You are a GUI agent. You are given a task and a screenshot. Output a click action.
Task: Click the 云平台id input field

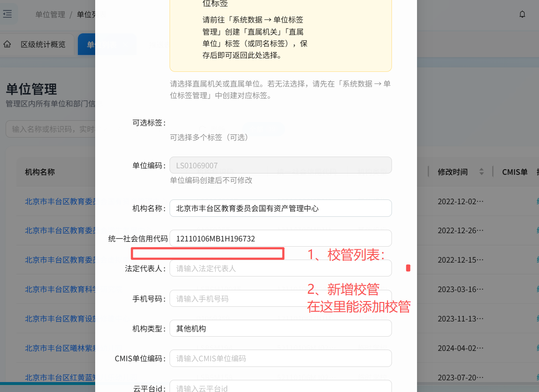pyautogui.click(x=280, y=387)
